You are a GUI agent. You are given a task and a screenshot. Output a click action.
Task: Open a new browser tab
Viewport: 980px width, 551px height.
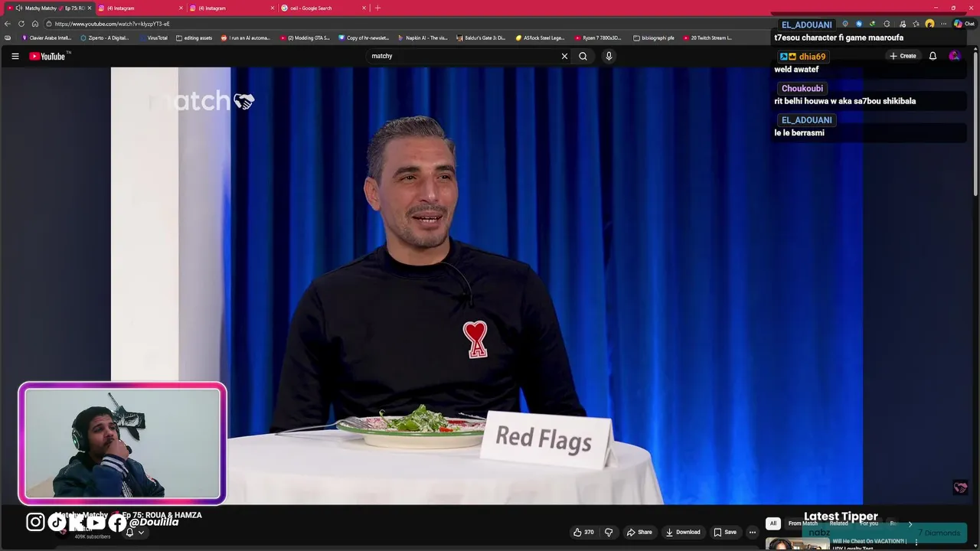(x=377, y=8)
